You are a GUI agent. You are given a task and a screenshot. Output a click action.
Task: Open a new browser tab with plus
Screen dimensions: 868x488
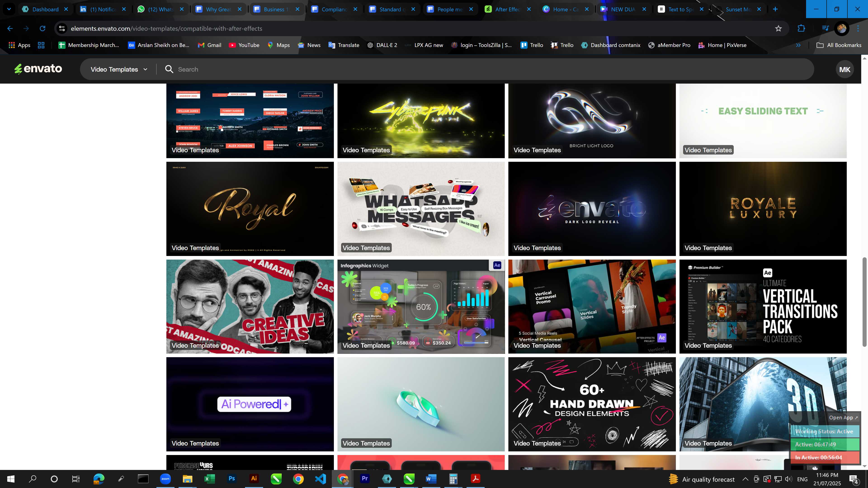pyautogui.click(x=775, y=9)
